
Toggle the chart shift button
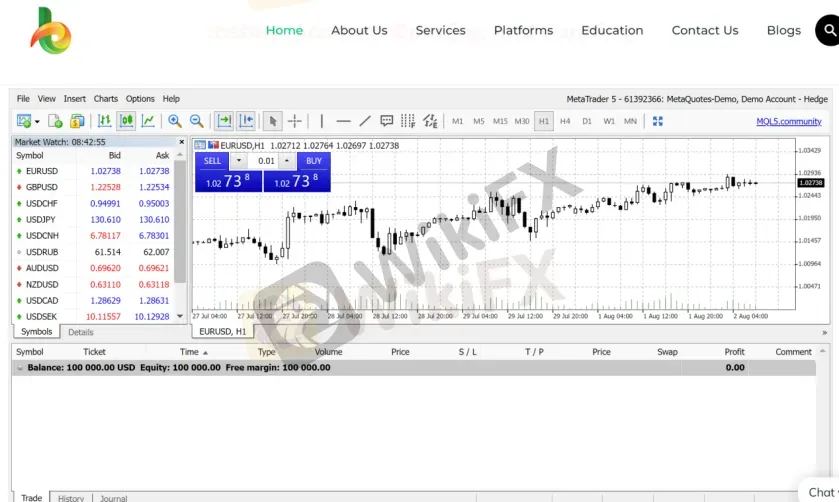pos(246,121)
